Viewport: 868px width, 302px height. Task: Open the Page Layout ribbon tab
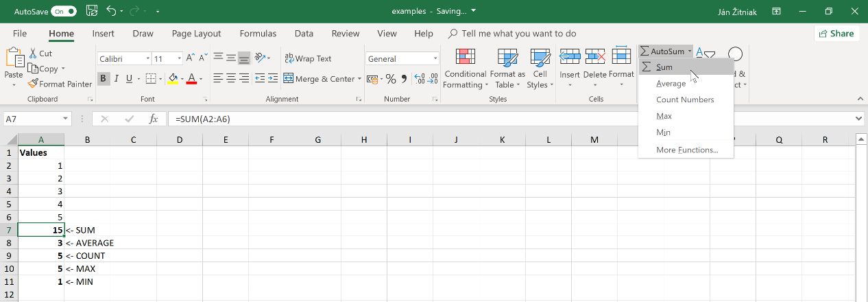click(x=197, y=34)
